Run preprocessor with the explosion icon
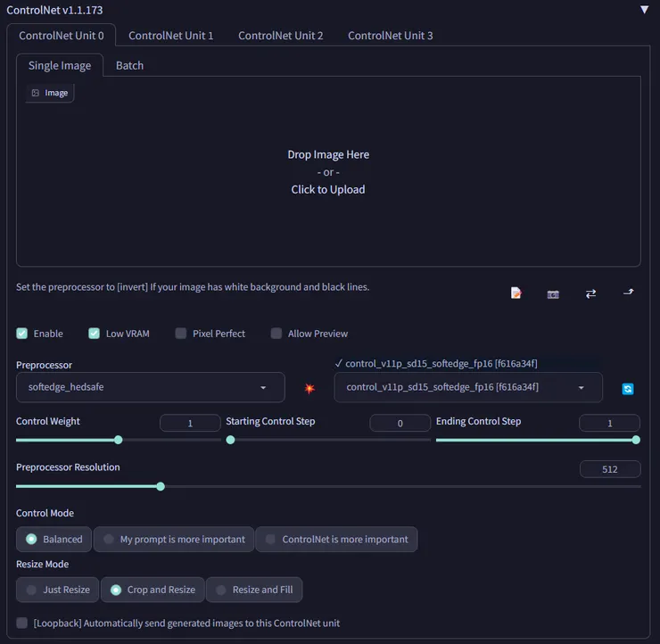Image resolution: width=660 pixels, height=644 pixels. point(309,388)
